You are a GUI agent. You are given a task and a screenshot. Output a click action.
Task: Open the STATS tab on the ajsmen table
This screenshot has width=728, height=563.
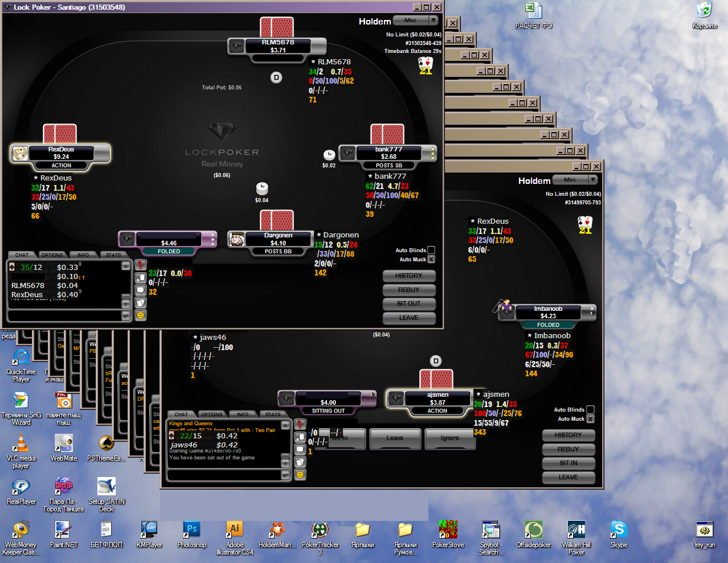pos(273,414)
